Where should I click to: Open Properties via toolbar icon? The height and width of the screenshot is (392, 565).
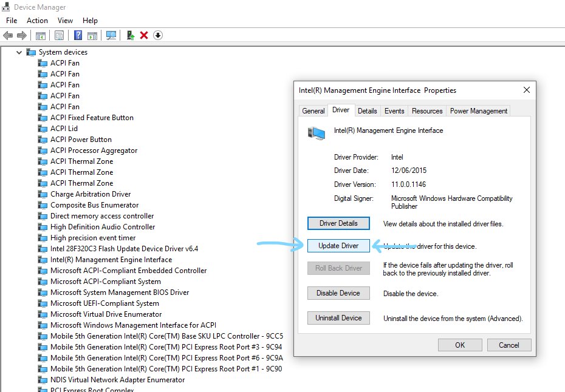pos(60,35)
